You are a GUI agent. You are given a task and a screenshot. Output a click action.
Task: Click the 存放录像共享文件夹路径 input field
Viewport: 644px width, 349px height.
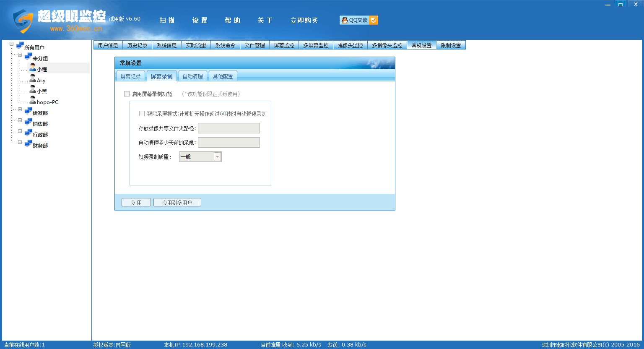tap(229, 128)
